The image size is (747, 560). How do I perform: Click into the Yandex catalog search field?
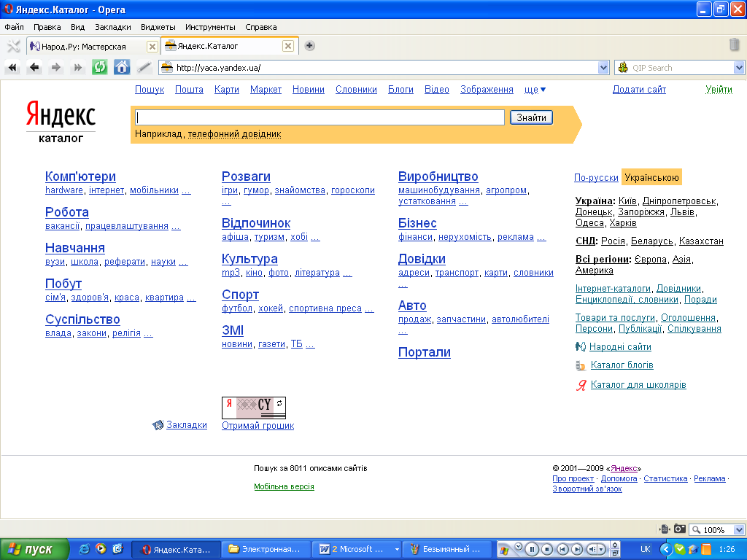(320, 117)
